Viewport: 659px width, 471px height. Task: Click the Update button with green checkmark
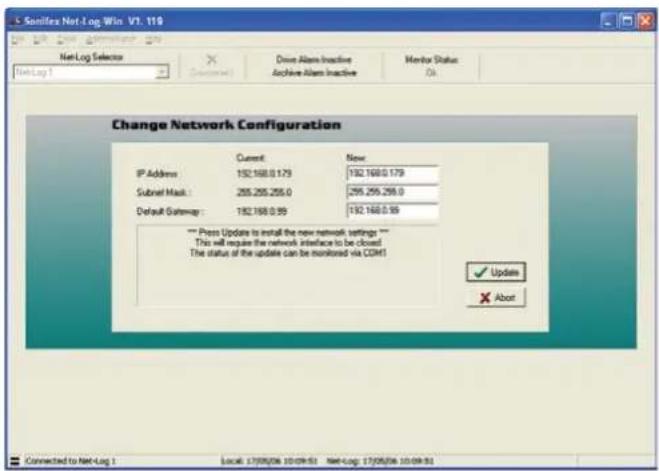496,272
